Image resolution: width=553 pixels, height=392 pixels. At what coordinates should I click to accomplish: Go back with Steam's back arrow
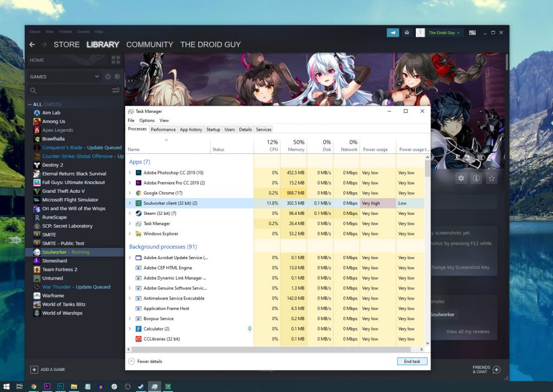32,44
